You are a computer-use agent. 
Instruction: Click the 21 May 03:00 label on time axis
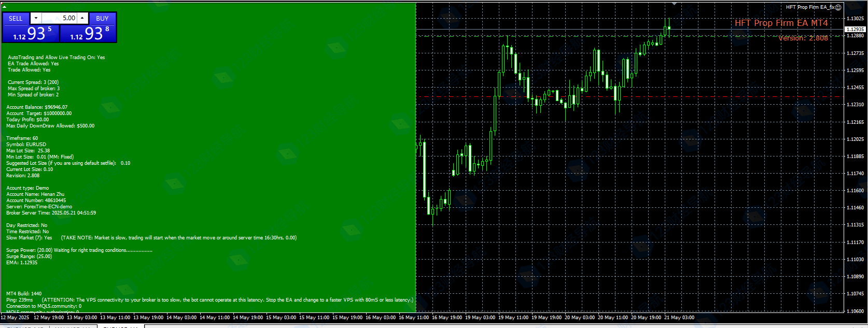click(679, 318)
